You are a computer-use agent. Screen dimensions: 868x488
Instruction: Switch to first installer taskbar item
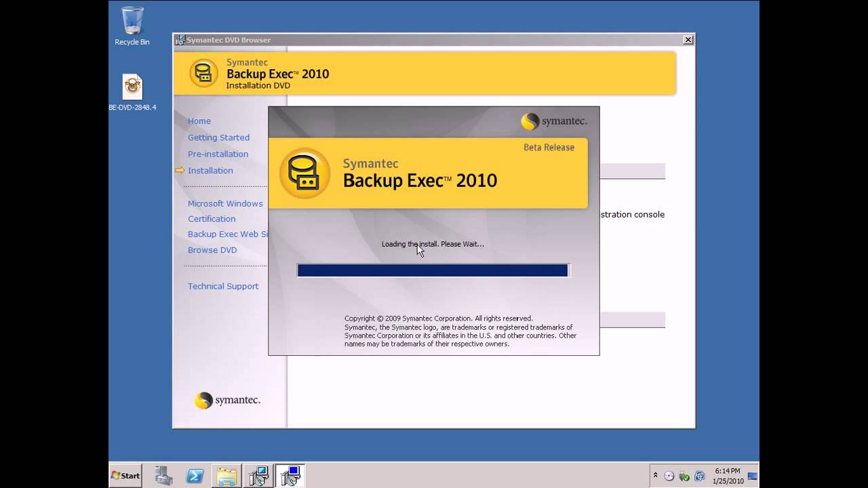[258, 476]
